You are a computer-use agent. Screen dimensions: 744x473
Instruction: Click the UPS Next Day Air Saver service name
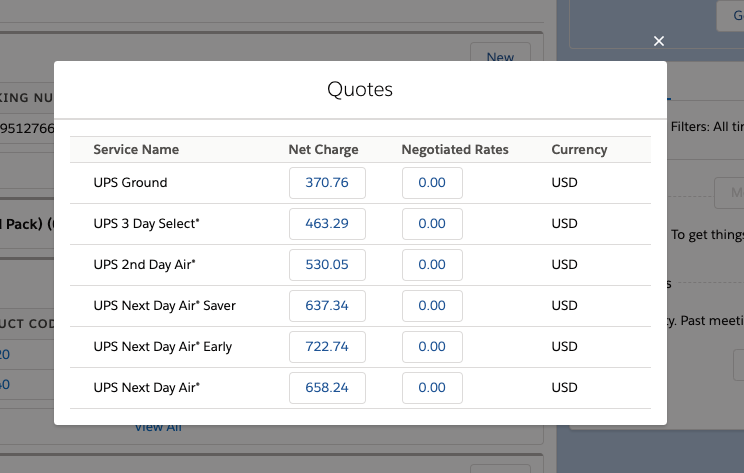(x=165, y=306)
